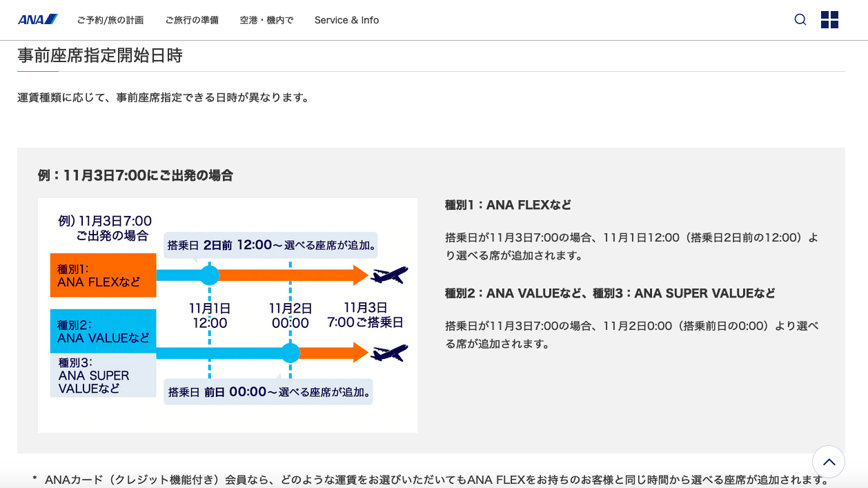Click the sentence 運賃種類に応じて、事前座席指定できる日時が異なります
The width and height of the screenshot is (868, 488).
click(163, 97)
